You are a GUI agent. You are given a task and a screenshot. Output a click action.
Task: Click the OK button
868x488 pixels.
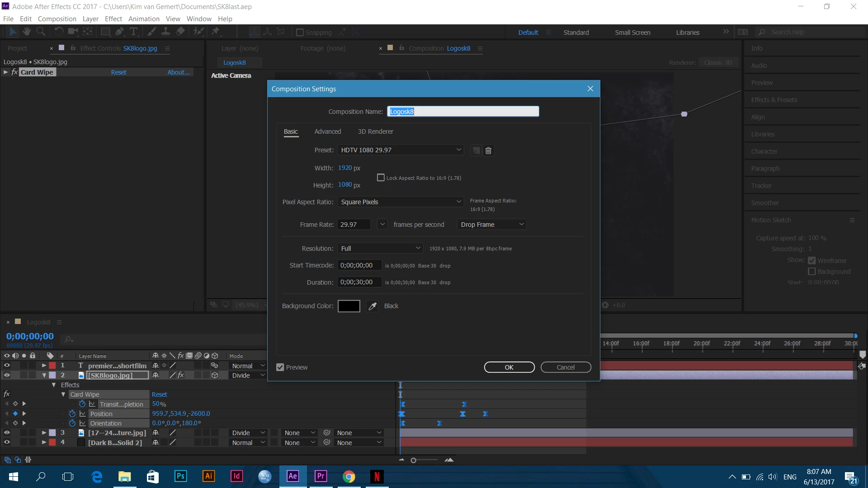pos(509,367)
